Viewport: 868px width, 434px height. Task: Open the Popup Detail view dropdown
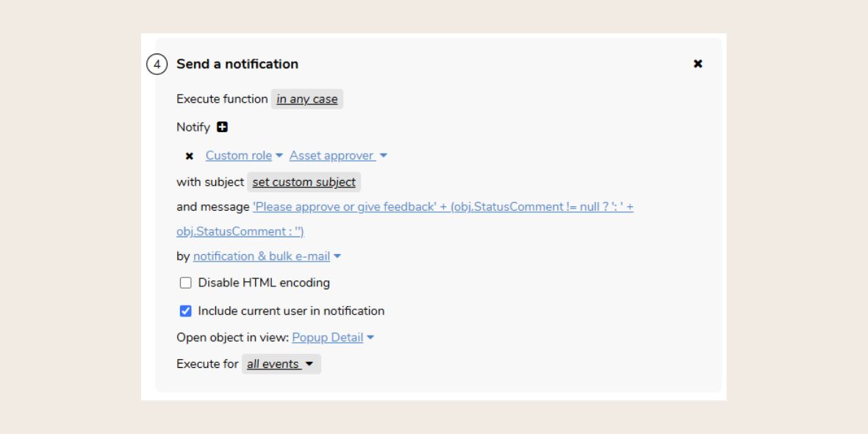[x=333, y=338]
